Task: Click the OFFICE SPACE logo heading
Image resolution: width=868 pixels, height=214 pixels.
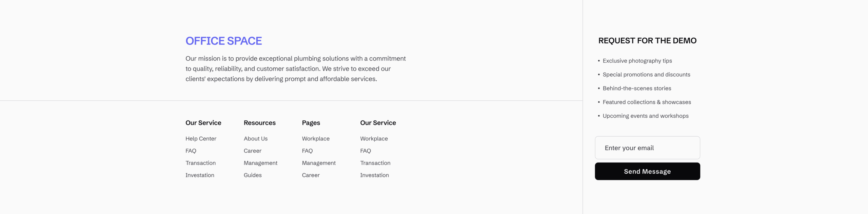Action: 223,41
